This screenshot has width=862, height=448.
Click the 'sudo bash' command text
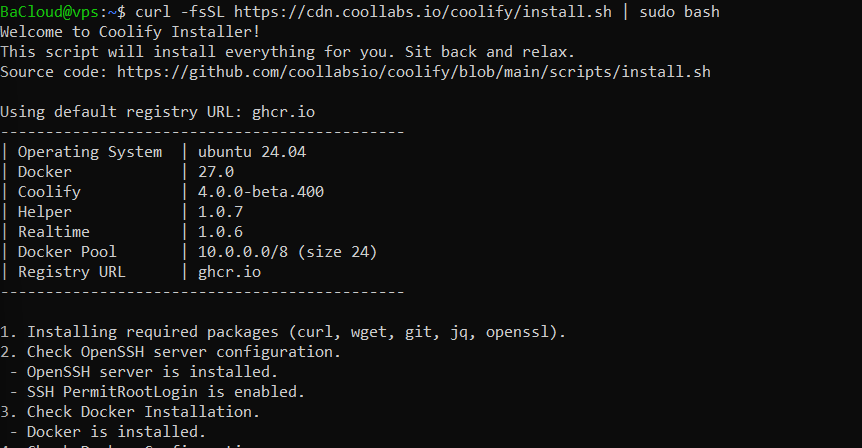point(679,12)
